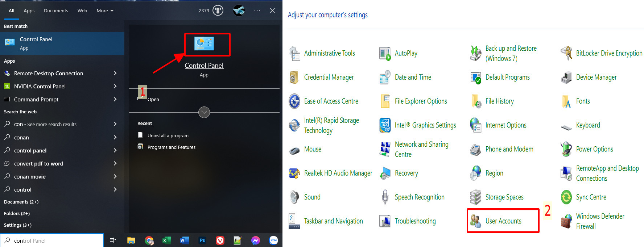The height and width of the screenshot is (247, 644).
Task: Expand 'convert pdf to word' chevron
Action: (115, 163)
